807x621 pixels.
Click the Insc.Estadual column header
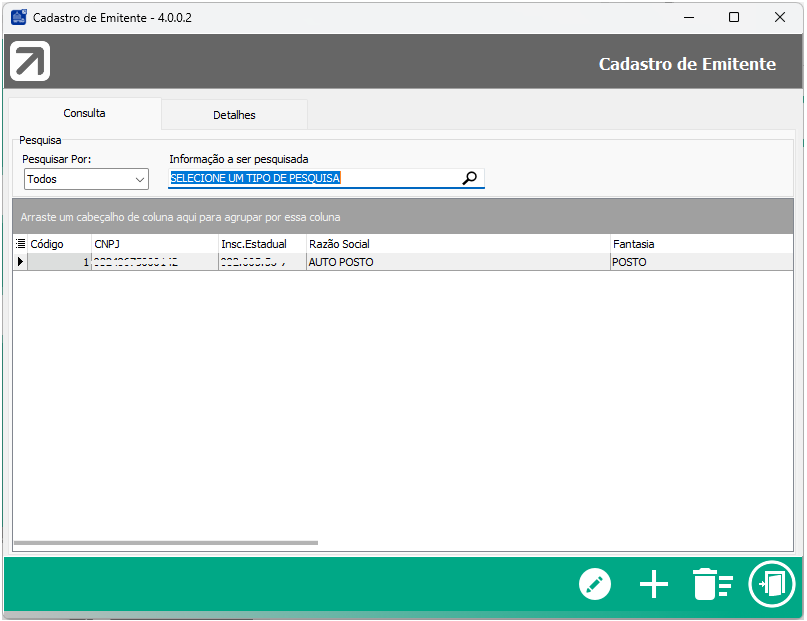coord(261,244)
